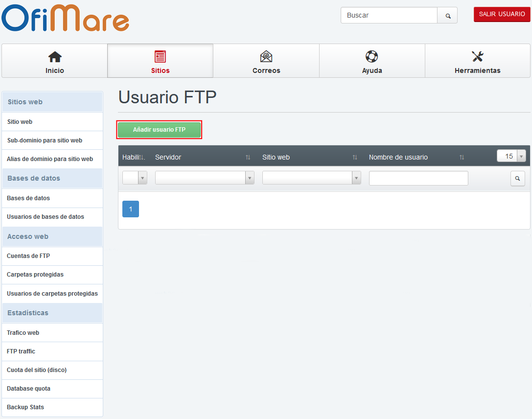
Task: Click the Acceso web section header
Action: (52, 236)
